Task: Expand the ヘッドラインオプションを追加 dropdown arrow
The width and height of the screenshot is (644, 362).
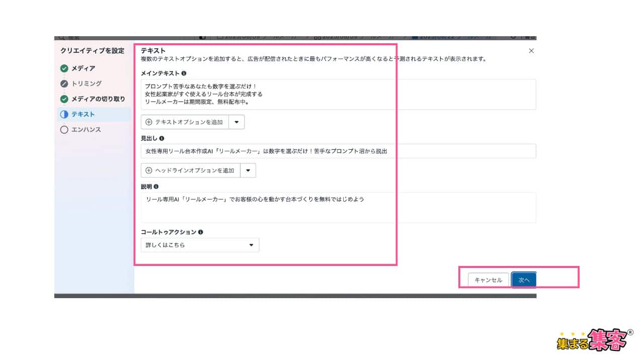Action: click(248, 170)
